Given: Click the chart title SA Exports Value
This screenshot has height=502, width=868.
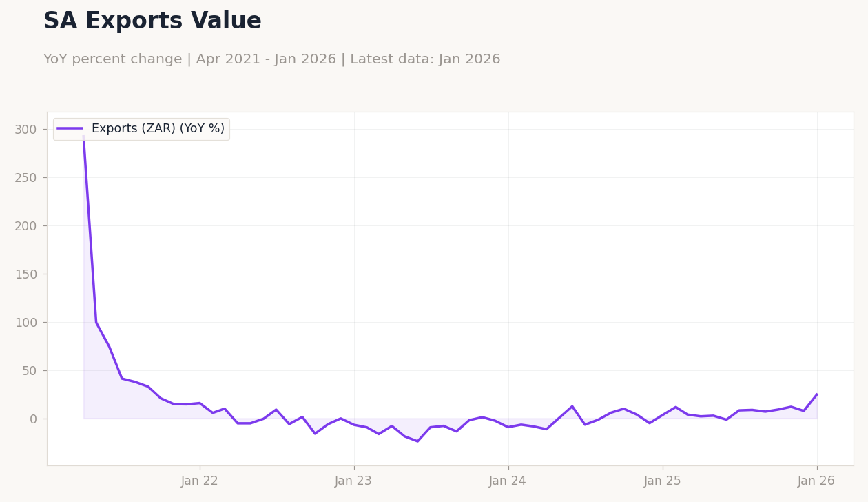Looking at the screenshot, I should (152, 20).
